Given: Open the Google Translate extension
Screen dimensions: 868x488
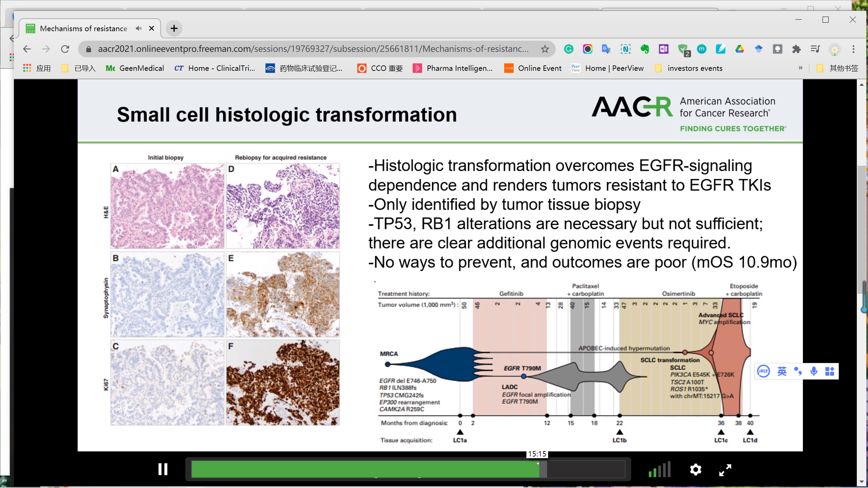Looking at the screenshot, I should (x=606, y=49).
